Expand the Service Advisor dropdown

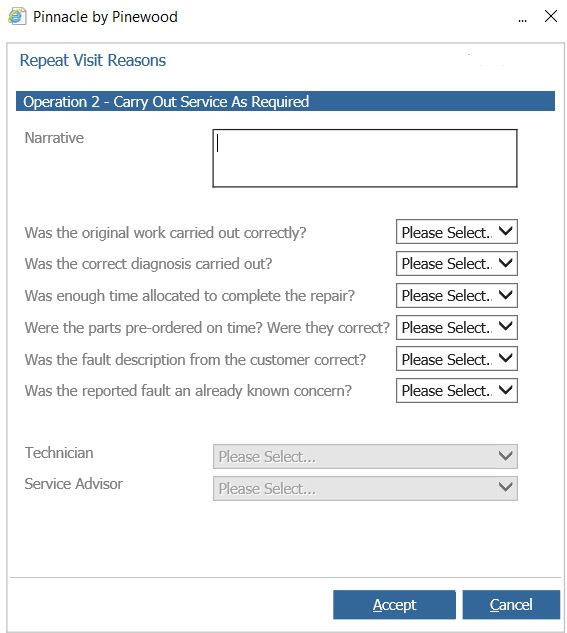point(365,488)
